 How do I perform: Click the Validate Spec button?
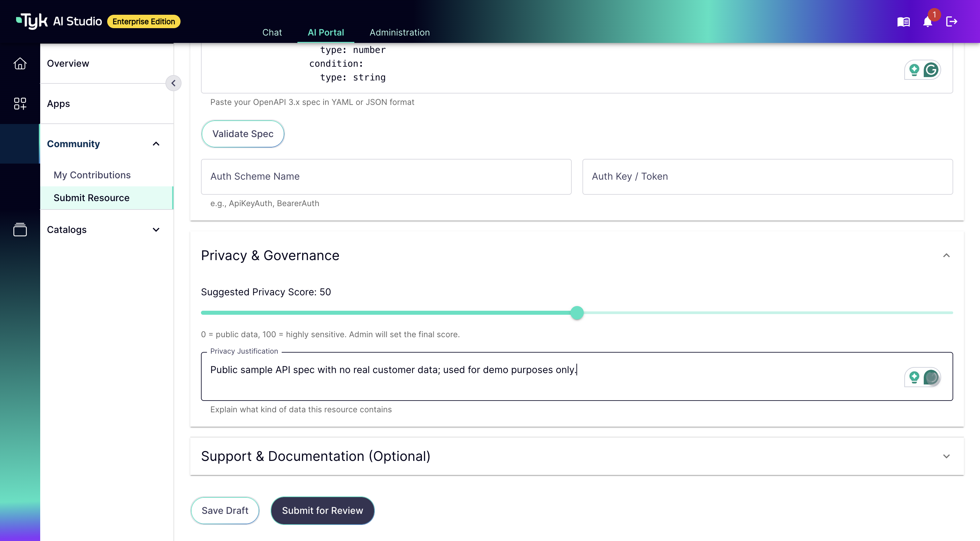pyautogui.click(x=243, y=134)
